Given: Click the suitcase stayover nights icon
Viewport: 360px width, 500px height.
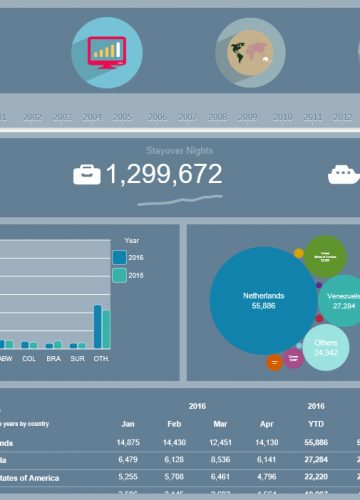Looking at the screenshot, I should tap(87, 174).
